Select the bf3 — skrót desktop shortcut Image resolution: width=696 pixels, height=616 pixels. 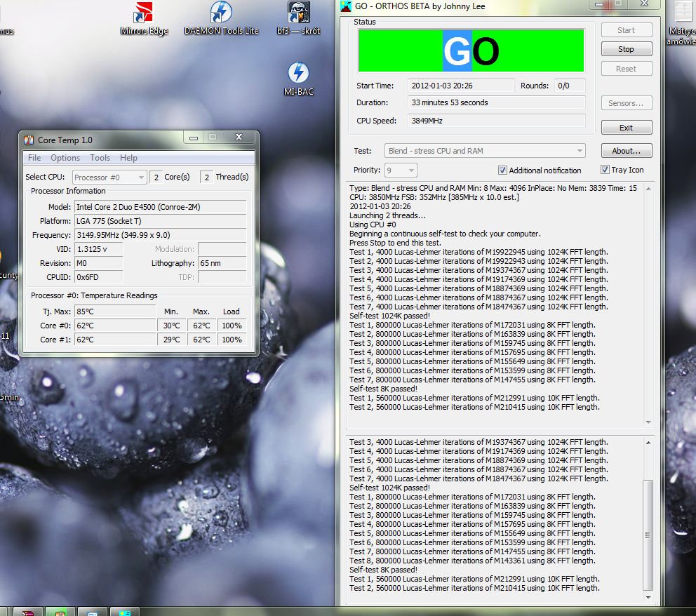point(298,19)
